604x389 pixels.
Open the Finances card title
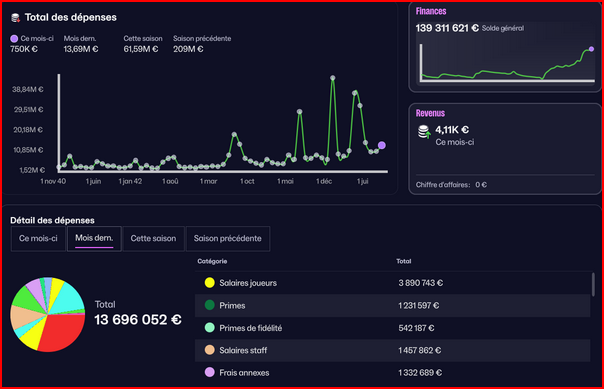(x=431, y=11)
